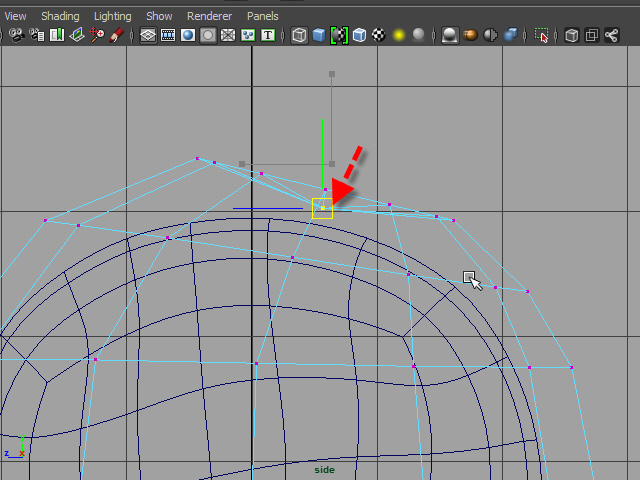Image resolution: width=640 pixels, height=480 pixels.
Task: Click the Textured checker sphere icon
Action: (379, 35)
